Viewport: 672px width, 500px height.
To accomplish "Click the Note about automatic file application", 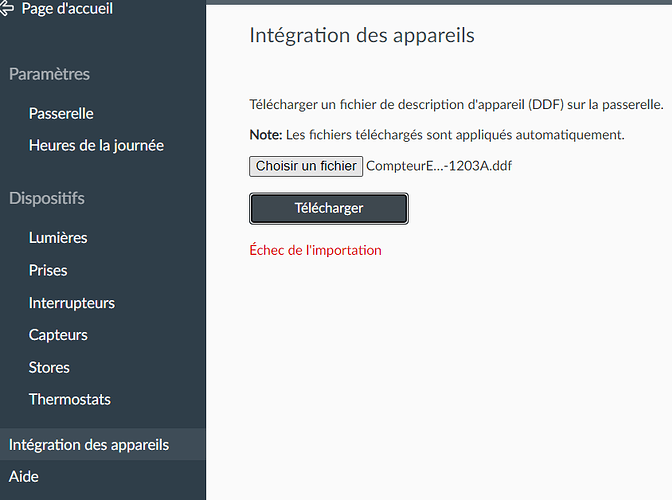I will tap(436, 134).
